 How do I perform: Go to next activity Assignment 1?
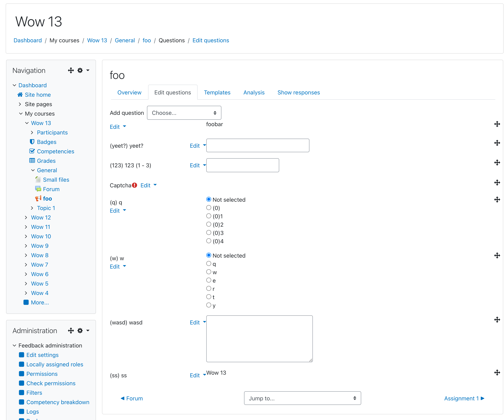click(464, 398)
